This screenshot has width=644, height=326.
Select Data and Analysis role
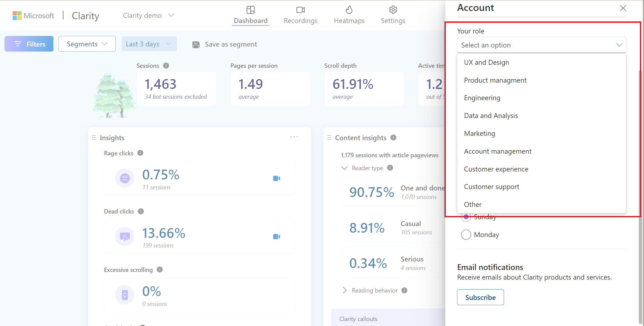541,116
